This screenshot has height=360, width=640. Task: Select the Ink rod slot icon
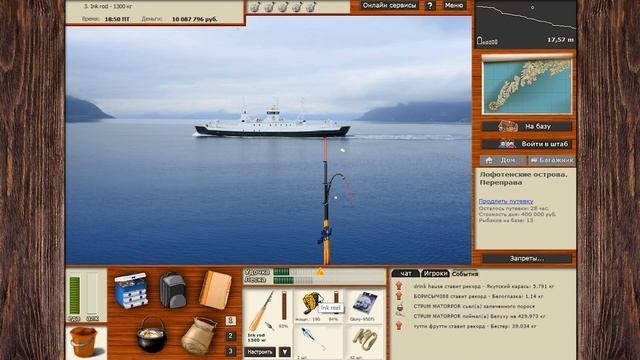click(261, 311)
